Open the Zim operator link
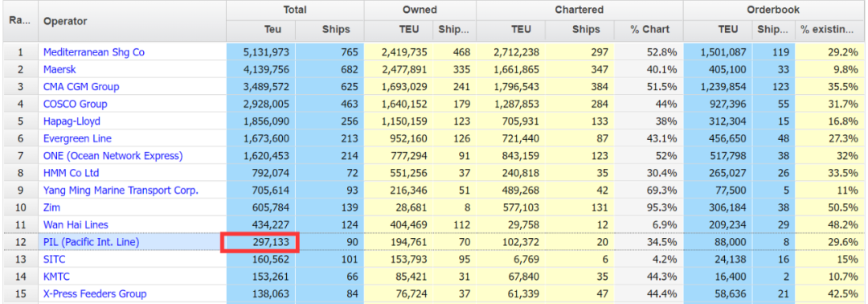Screen dimensions: 868x304 (52, 207)
